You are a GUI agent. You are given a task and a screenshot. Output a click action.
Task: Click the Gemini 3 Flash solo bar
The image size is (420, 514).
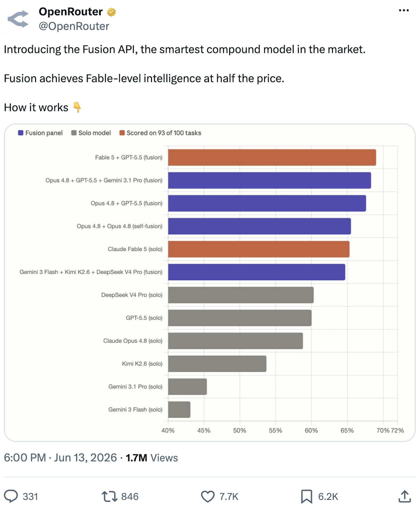179,410
